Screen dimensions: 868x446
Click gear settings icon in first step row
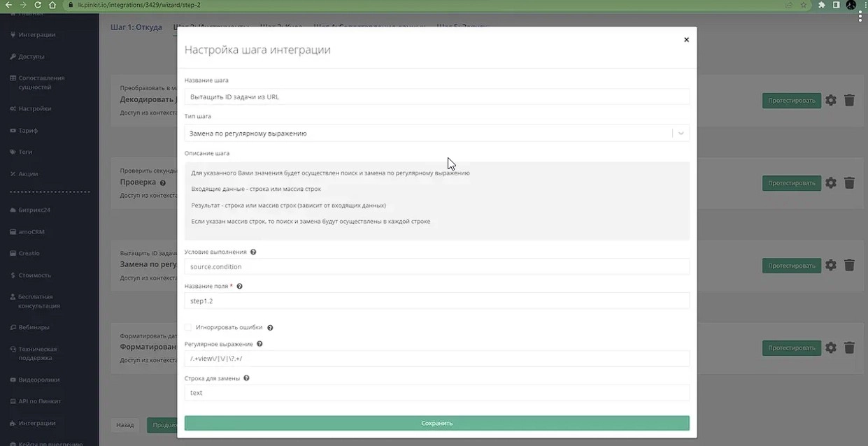[x=830, y=101]
